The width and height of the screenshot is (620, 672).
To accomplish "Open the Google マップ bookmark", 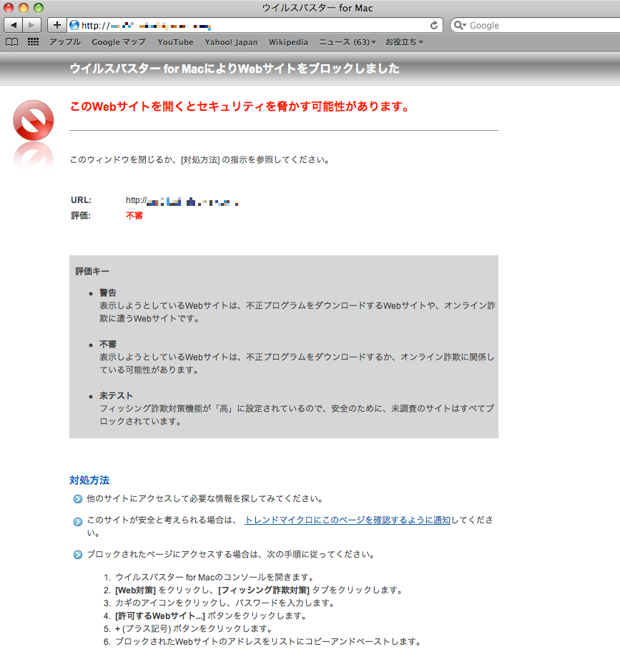I will 119,42.
